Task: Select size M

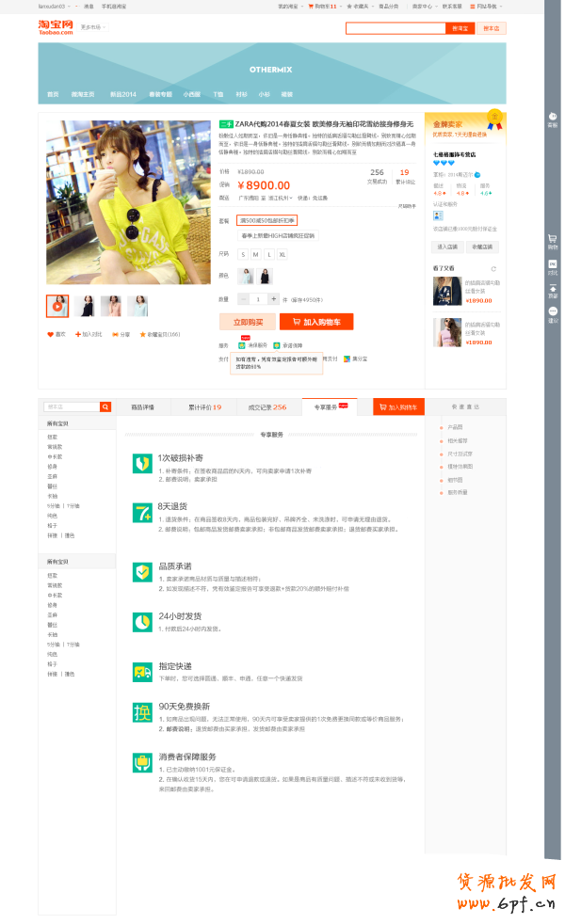Action: tap(255, 255)
